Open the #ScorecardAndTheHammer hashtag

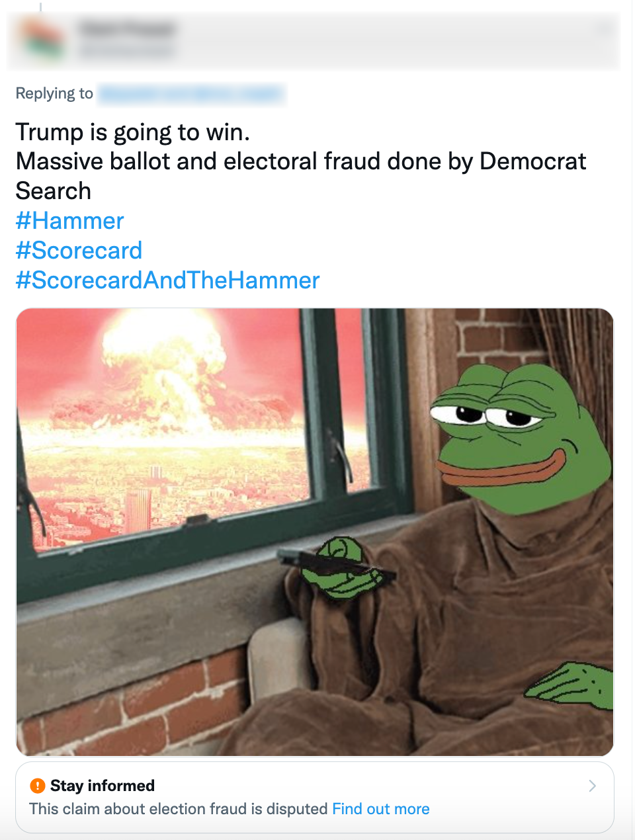[x=167, y=280]
